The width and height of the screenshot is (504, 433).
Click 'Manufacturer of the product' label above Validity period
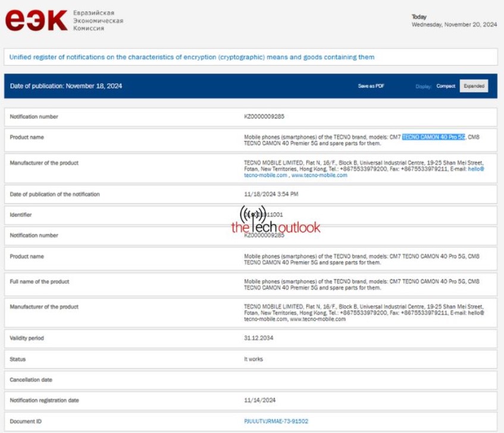pos(44,307)
